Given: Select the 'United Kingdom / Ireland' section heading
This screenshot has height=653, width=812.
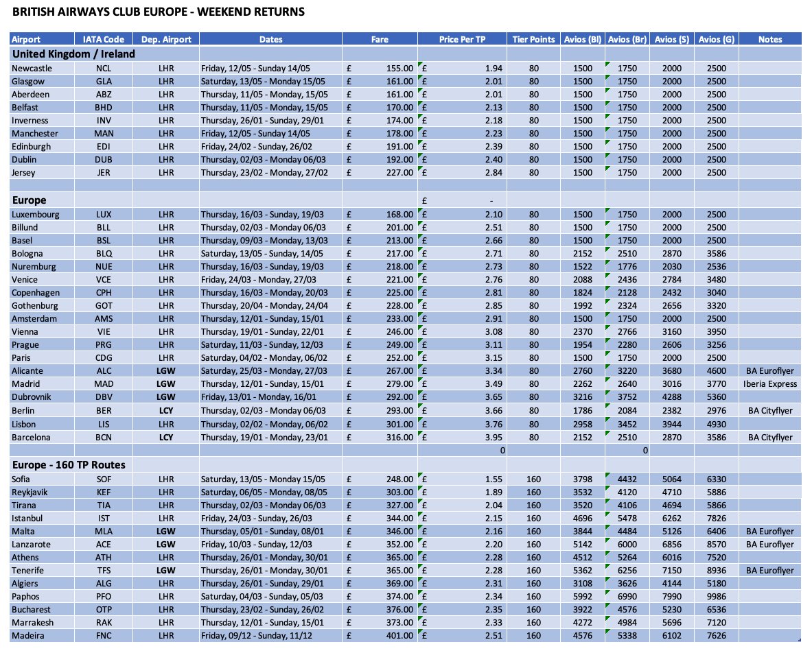Looking at the screenshot, I should point(73,54).
